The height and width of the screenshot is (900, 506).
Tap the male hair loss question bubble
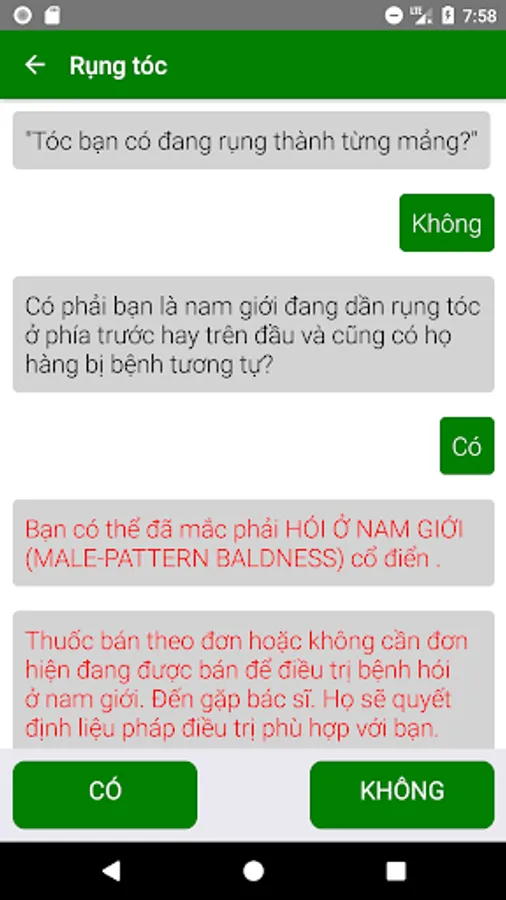point(253,334)
